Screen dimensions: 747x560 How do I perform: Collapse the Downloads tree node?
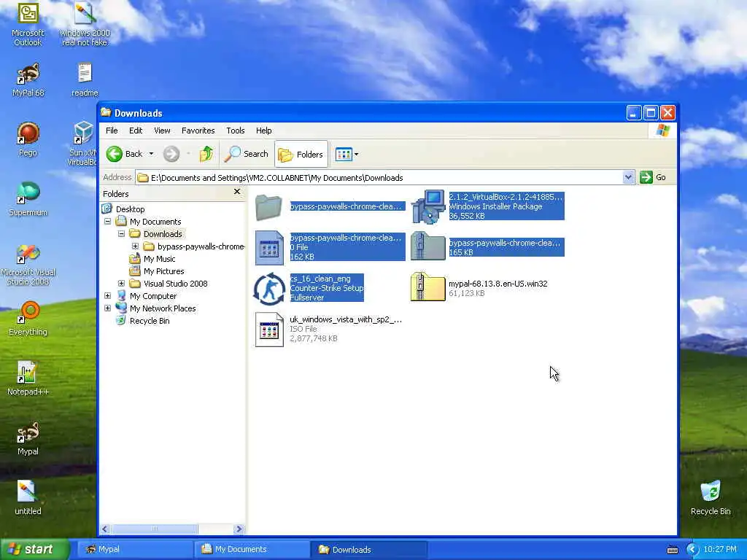[122, 234]
